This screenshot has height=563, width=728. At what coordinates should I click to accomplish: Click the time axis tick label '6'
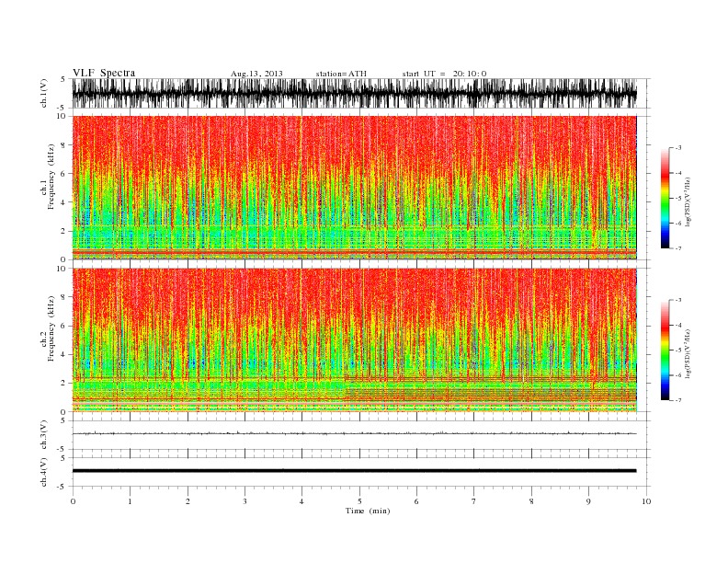pos(416,501)
